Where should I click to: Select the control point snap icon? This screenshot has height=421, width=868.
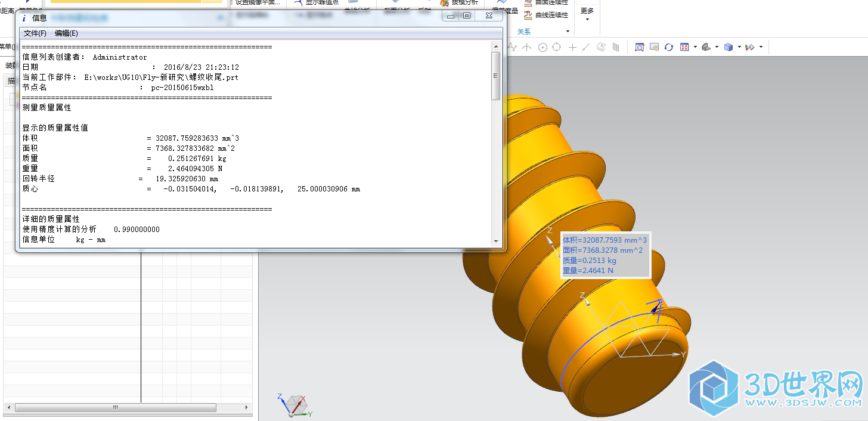pyautogui.click(x=512, y=47)
